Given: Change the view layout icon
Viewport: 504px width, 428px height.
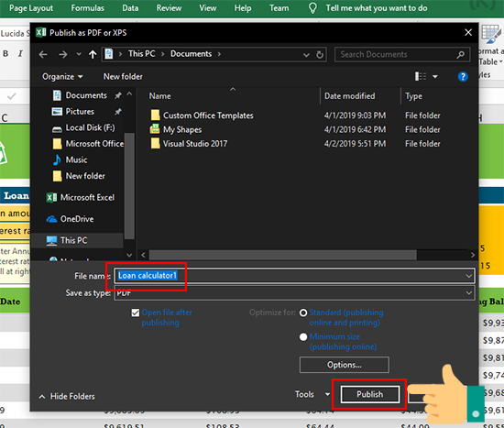Looking at the screenshot, I should [x=421, y=76].
